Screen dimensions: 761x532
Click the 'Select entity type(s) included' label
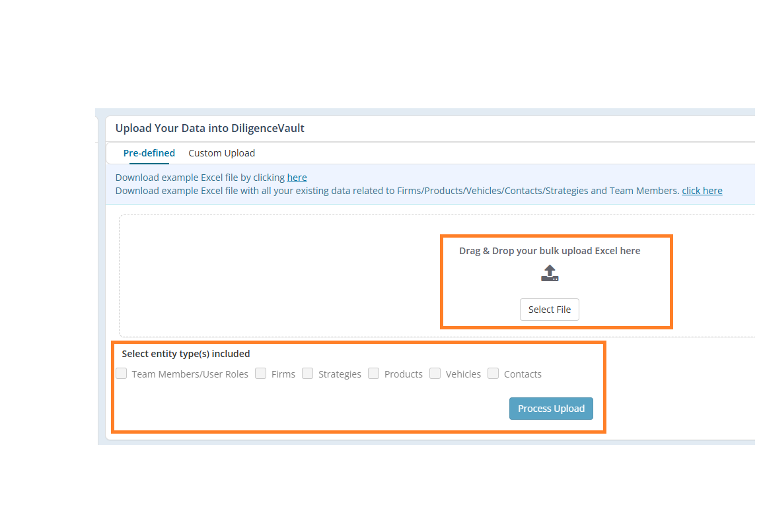(x=186, y=354)
